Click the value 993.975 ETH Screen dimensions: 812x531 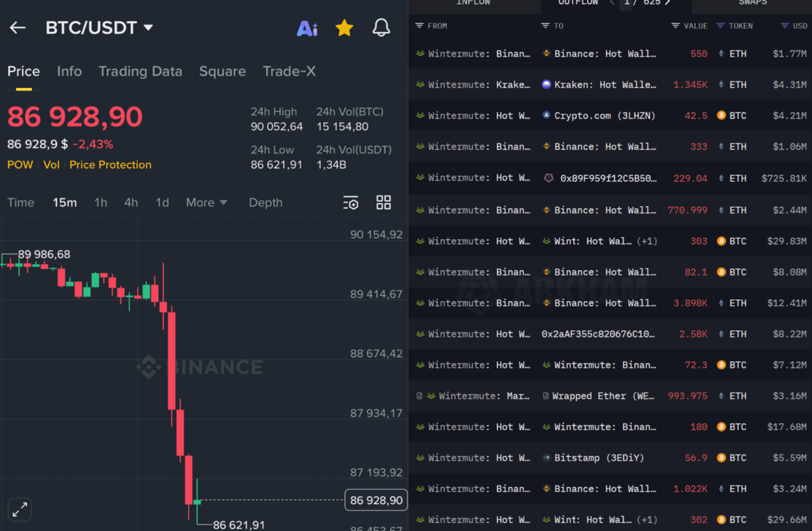(687, 396)
